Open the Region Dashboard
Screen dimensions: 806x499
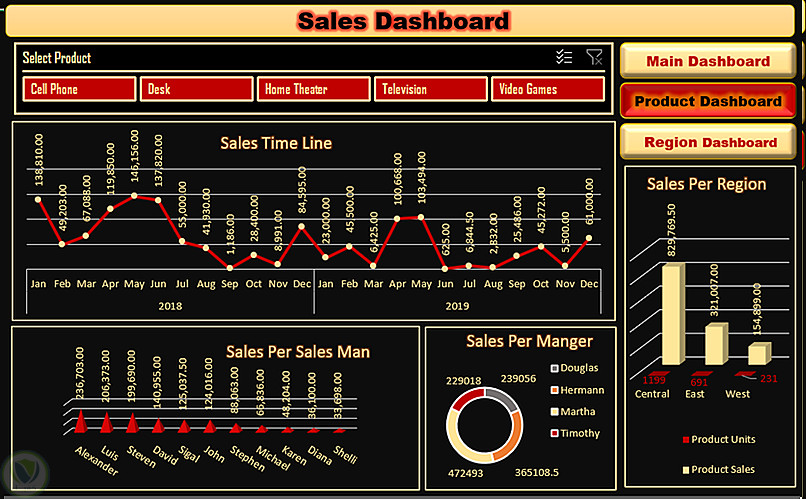coord(708,142)
